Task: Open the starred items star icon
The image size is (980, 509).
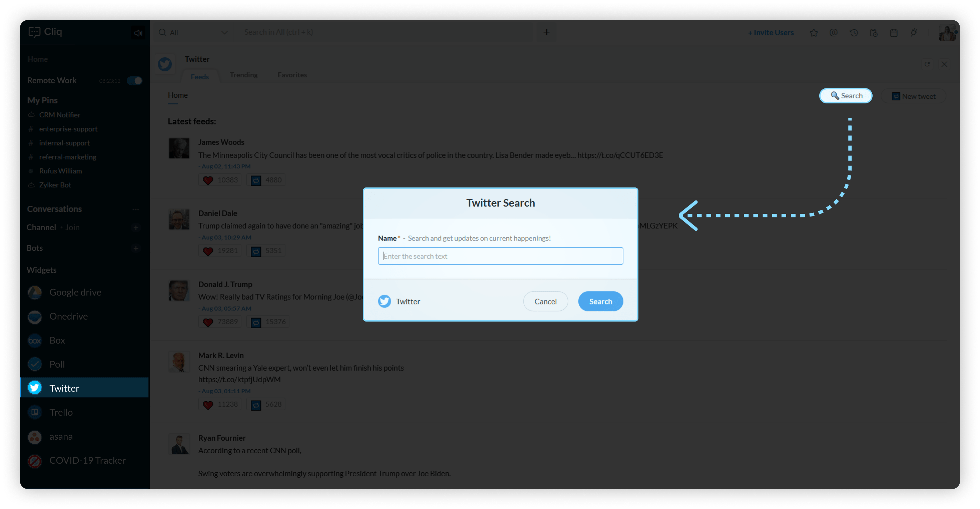Action: pos(813,33)
